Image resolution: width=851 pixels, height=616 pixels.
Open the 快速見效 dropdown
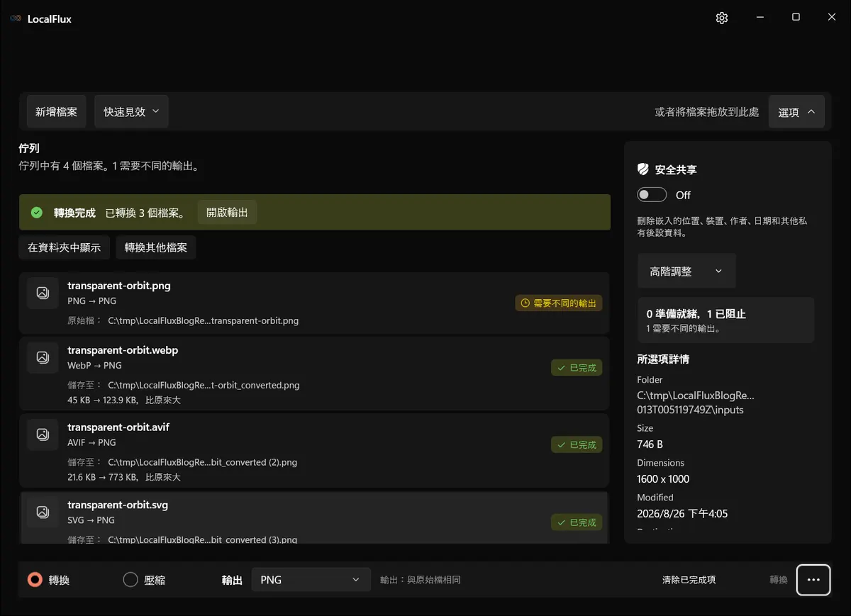coord(131,111)
